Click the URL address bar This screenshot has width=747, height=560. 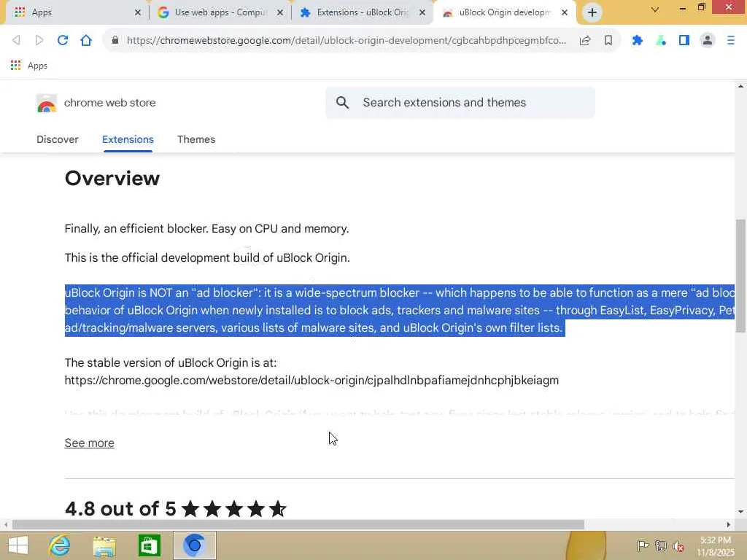(347, 41)
